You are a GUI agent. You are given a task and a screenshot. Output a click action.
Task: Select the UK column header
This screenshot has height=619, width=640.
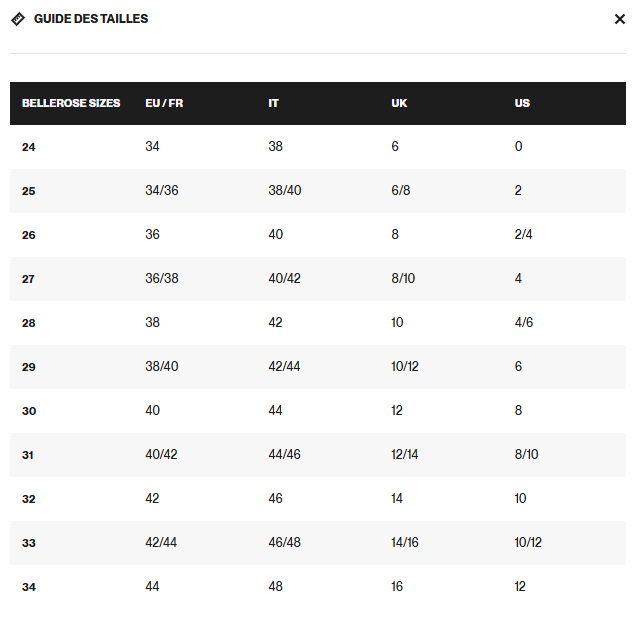(399, 104)
